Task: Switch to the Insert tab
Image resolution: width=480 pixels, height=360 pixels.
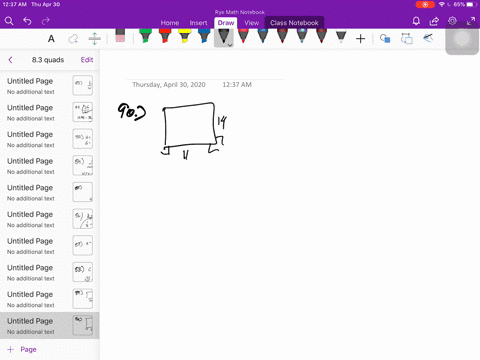Action: (x=198, y=23)
